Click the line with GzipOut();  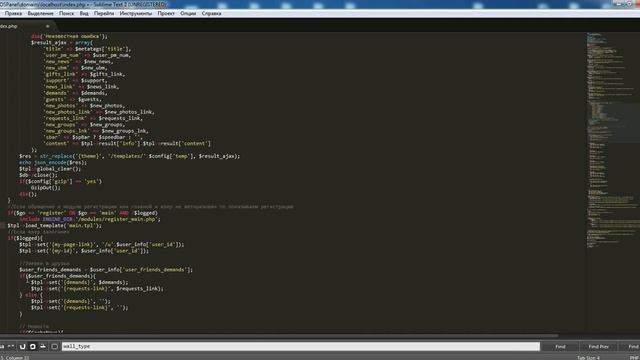click(x=46, y=188)
